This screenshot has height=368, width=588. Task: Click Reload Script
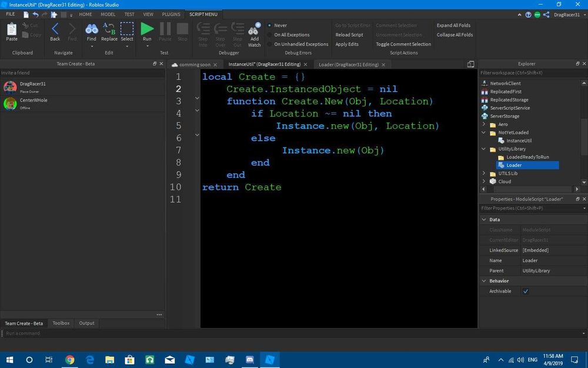tap(349, 35)
